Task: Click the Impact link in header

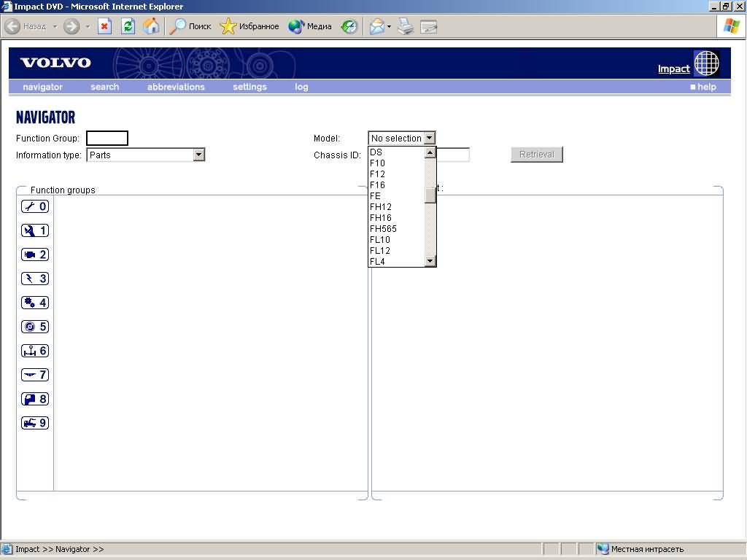Action: pyautogui.click(x=673, y=69)
